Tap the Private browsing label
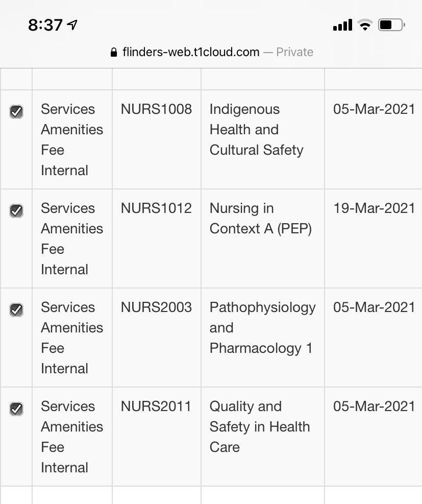This screenshot has height=504, width=422. 294,52
